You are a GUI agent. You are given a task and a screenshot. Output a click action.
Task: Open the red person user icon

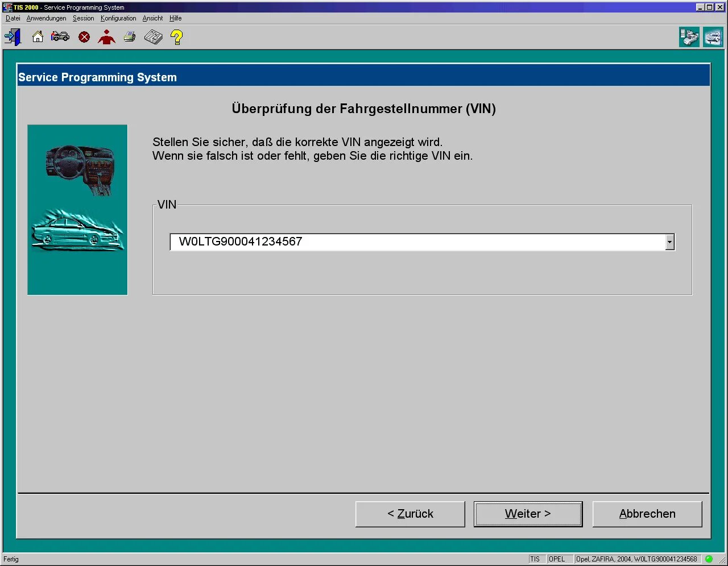pos(107,38)
